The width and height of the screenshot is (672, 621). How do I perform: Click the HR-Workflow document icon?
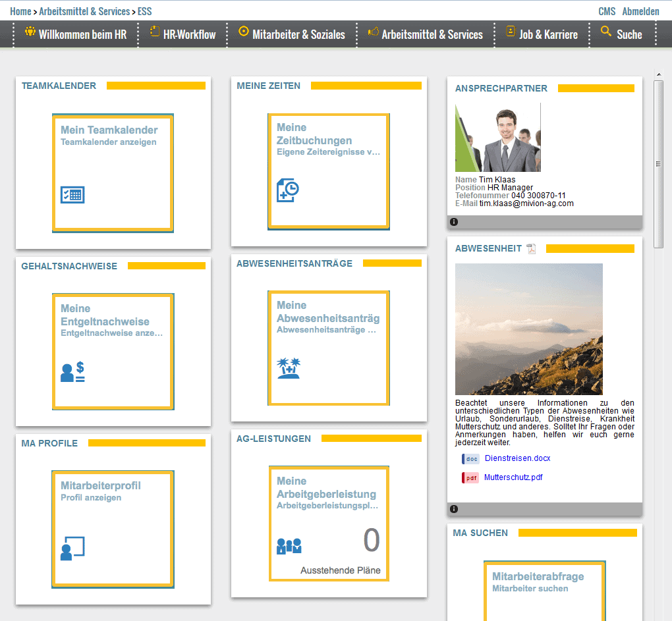(x=155, y=31)
